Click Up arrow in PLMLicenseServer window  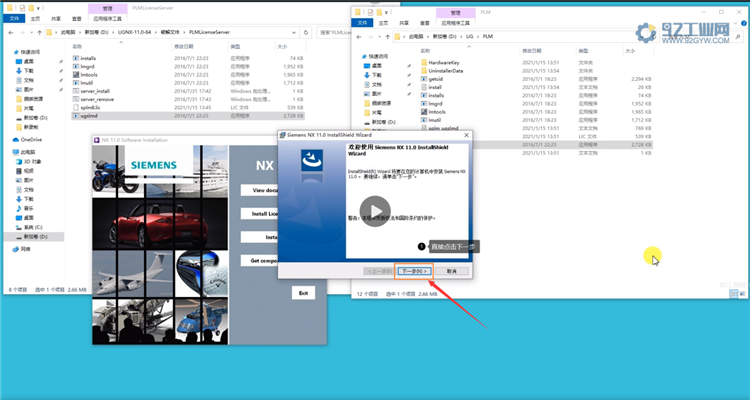coord(39,33)
